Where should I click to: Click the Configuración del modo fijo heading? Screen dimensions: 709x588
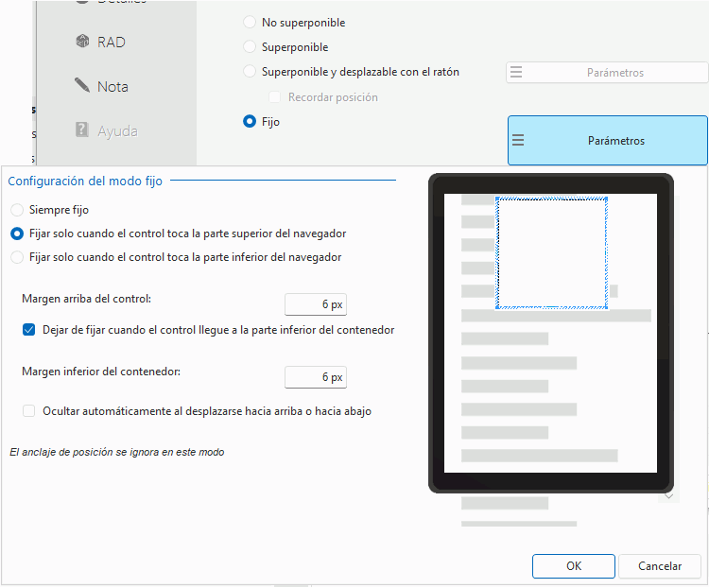pyautogui.click(x=85, y=181)
